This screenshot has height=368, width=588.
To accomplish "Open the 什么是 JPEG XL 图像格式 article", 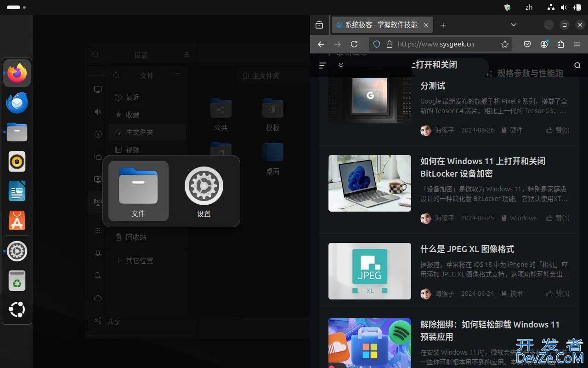I will [x=467, y=249].
